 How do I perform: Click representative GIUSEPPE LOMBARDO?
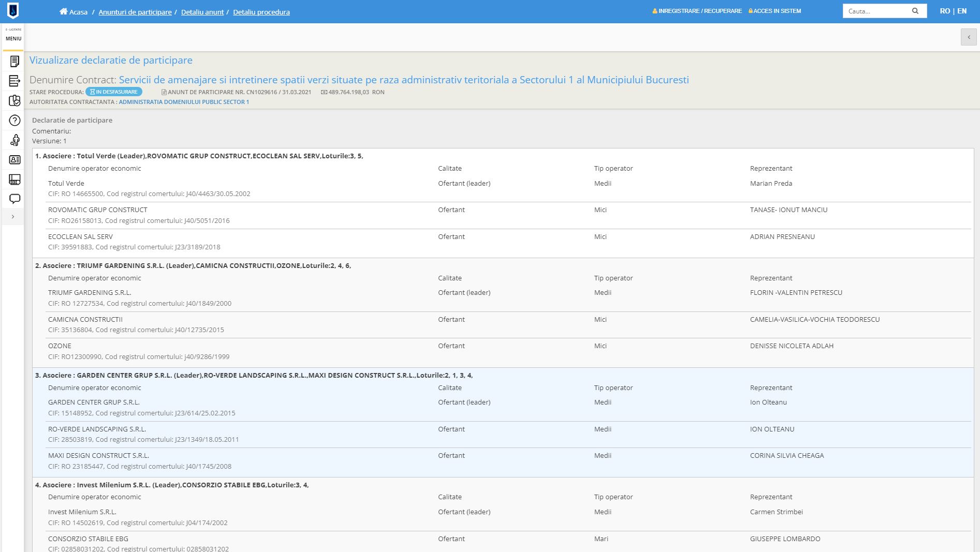pyautogui.click(x=785, y=539)
